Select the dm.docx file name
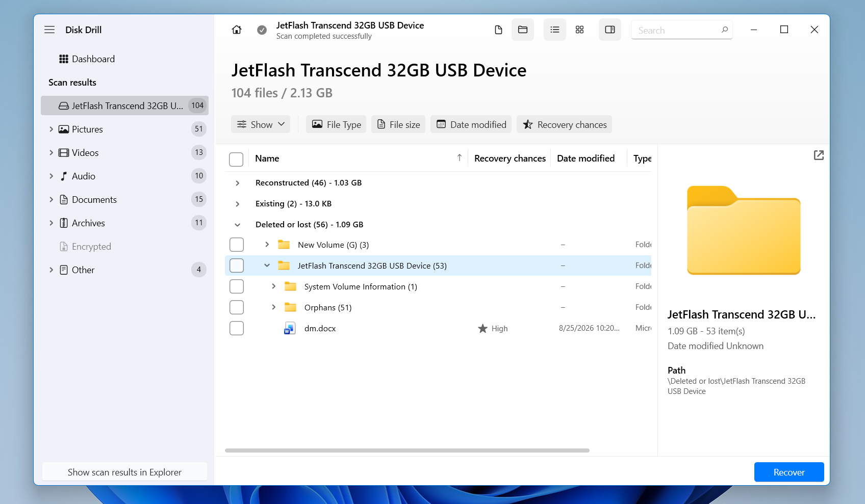 pyautogui.click(x=320, y=329)
